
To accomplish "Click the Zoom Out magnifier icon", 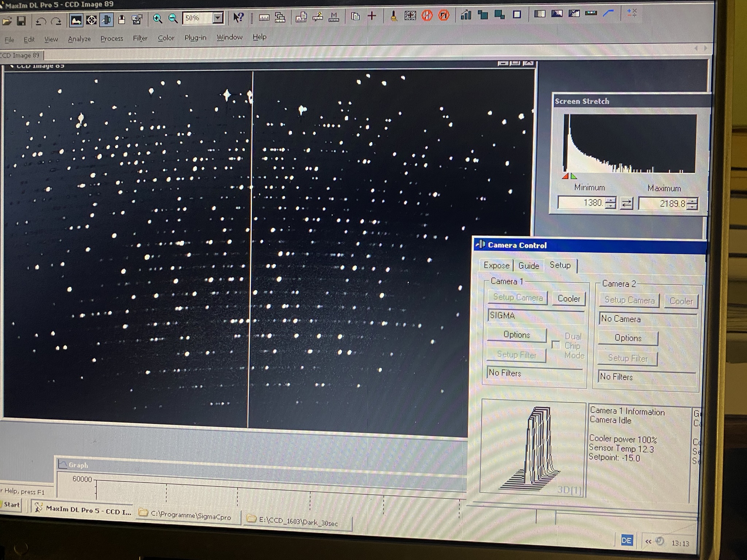I will click(x=173, y=19).
